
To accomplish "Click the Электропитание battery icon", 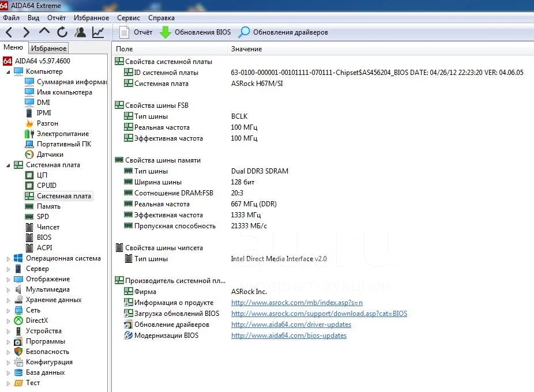I will coord(29,134).
